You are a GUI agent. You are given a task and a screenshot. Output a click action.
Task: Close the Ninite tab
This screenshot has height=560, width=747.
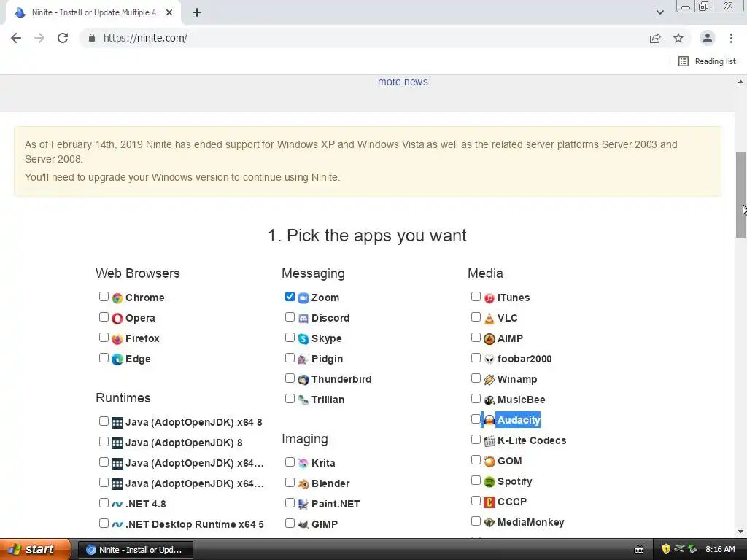[169, 12]
